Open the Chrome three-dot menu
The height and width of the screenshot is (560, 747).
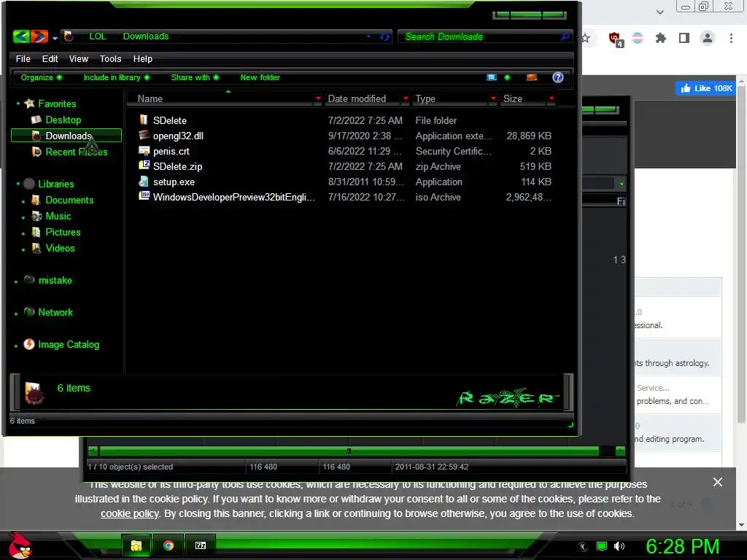(731, 38)
